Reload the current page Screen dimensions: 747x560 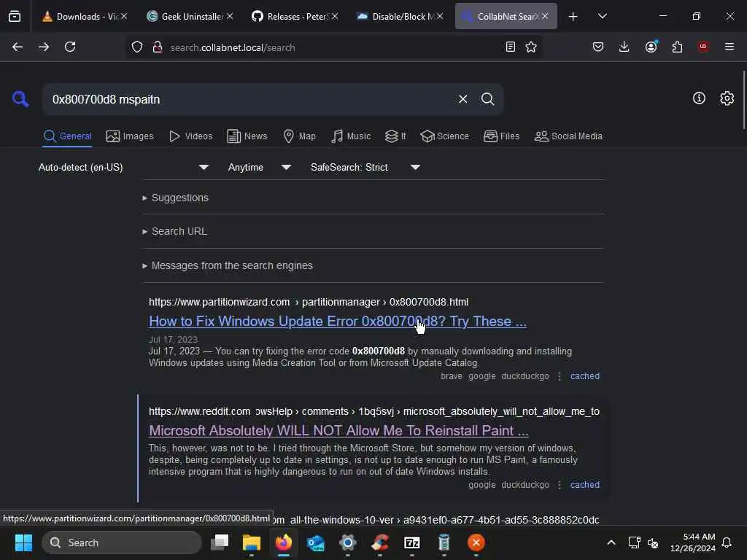(x=70, y=47)
